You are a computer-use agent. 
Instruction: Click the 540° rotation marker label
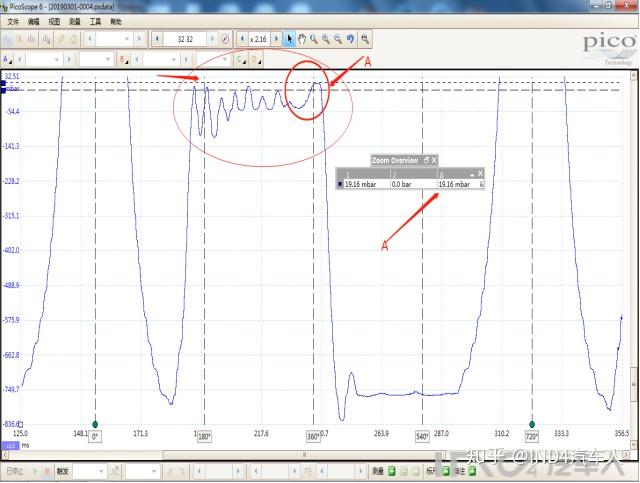point(422,437)
